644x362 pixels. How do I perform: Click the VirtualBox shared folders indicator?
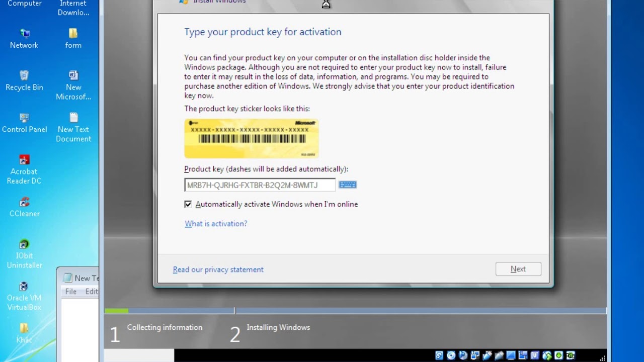(499, 355)
